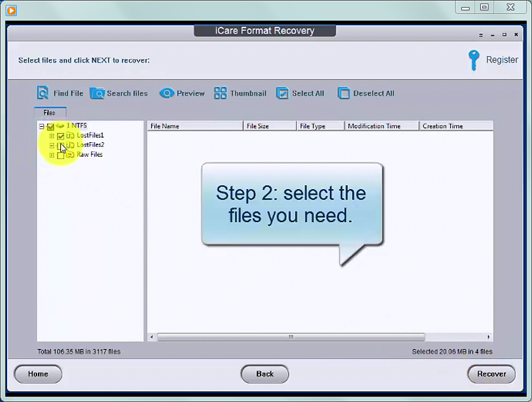532x402 pixels.
Task: Sort by Modification Time column header
Action: click(x=382, y=126)
